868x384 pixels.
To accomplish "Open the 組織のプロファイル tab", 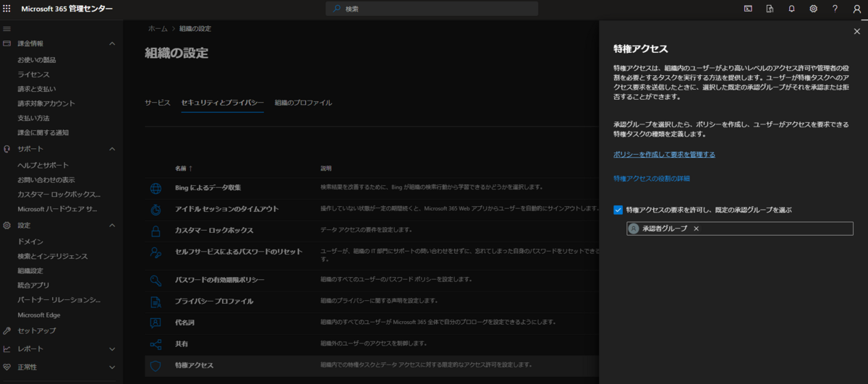I will (303, 103).
